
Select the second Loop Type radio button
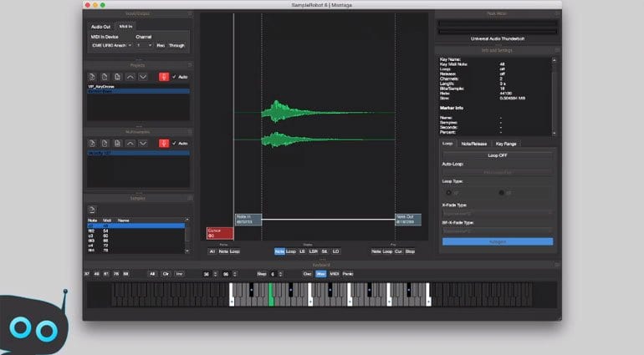click(x=502, y=192)
